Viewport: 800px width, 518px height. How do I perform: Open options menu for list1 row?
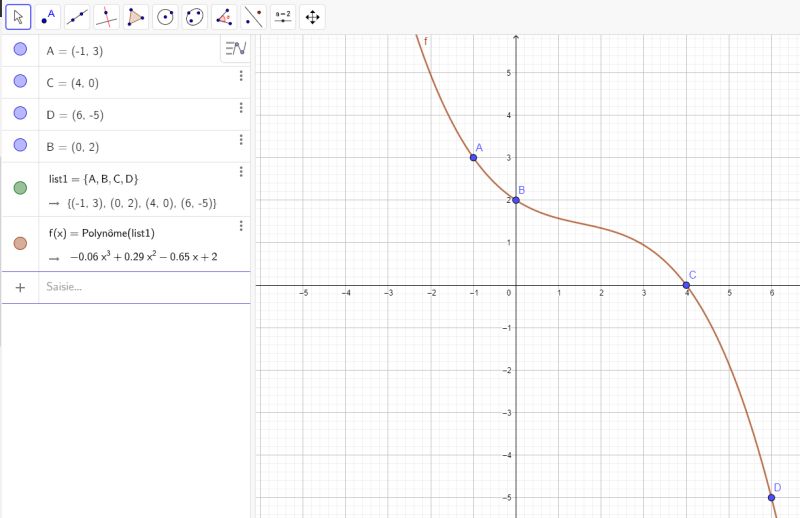coord(241,171)
